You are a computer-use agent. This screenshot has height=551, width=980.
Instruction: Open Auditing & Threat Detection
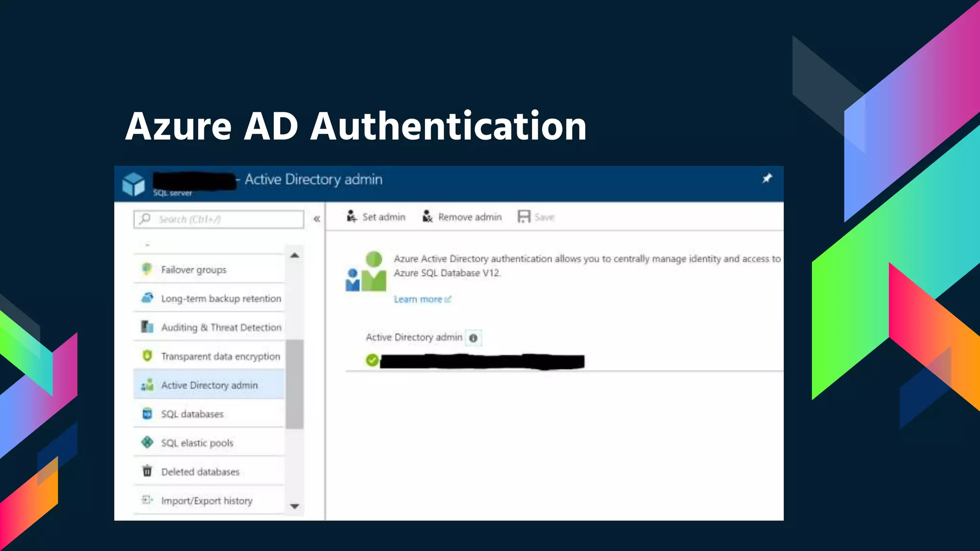pos(209,328)
